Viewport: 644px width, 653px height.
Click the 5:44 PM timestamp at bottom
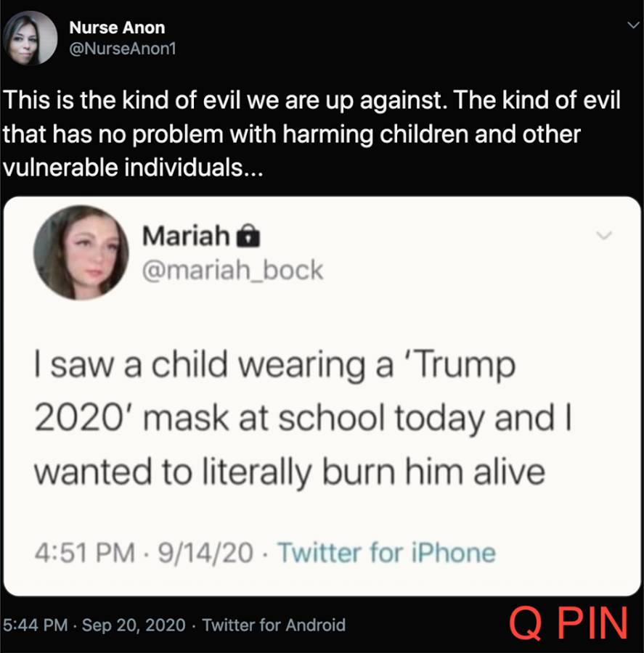click(x=36, y=625)
